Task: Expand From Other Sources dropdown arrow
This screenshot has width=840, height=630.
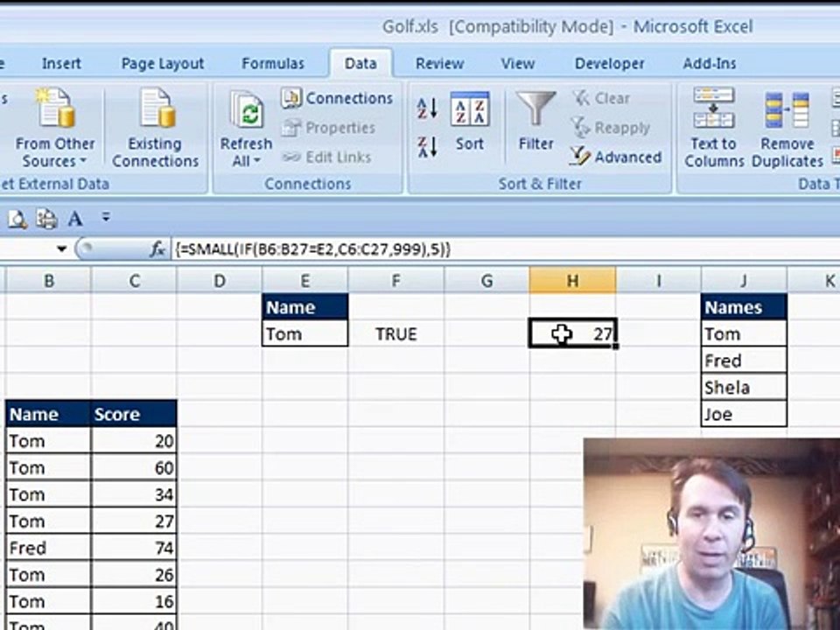Action: [x=83, y=161]
